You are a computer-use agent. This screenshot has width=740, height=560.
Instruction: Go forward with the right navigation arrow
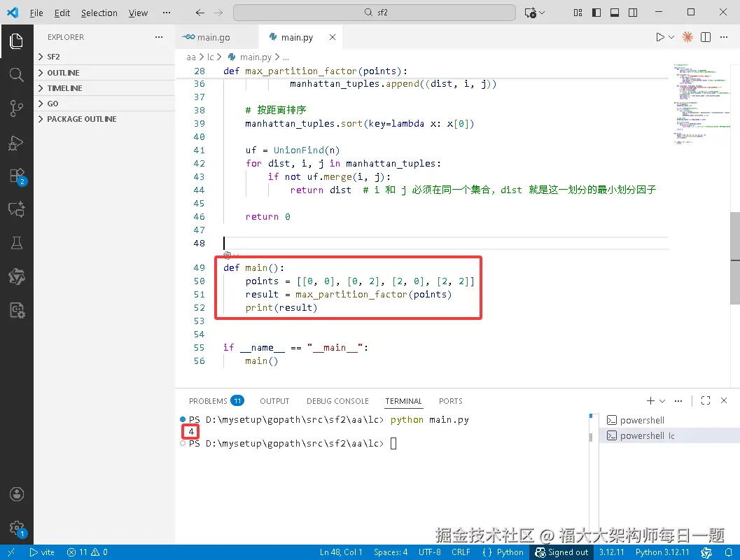click(x=218, y=13)
